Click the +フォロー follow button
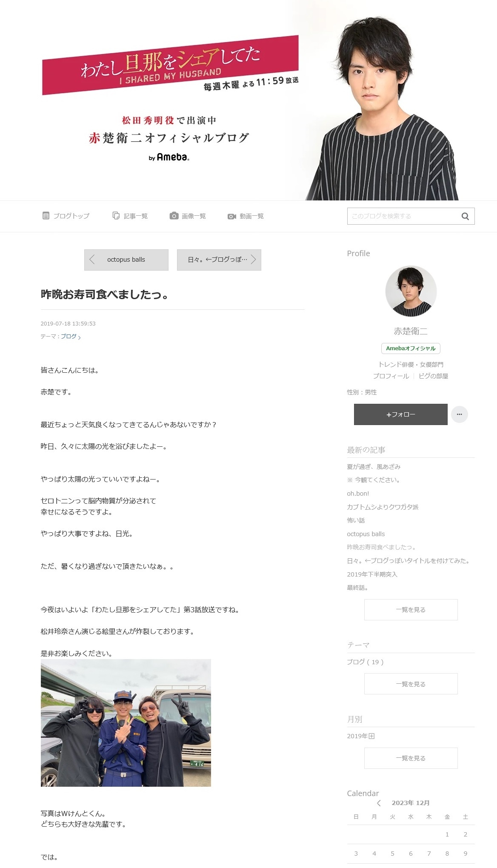 401,414
